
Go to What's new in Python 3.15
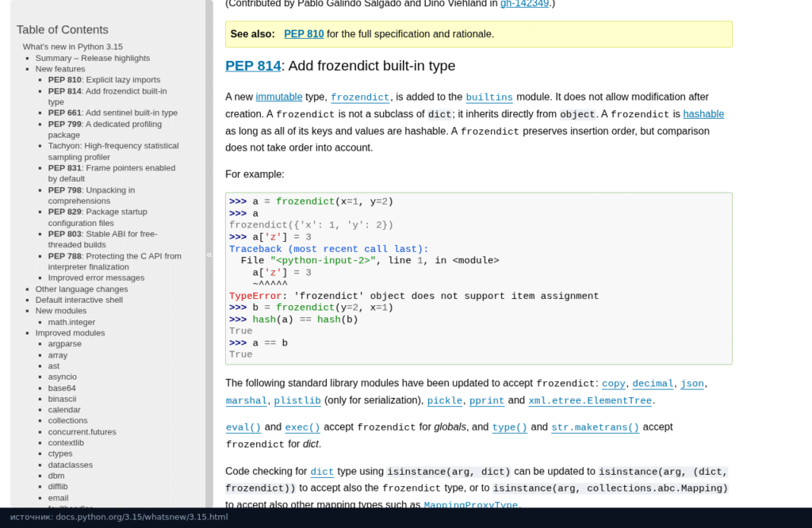pos(72,47)
